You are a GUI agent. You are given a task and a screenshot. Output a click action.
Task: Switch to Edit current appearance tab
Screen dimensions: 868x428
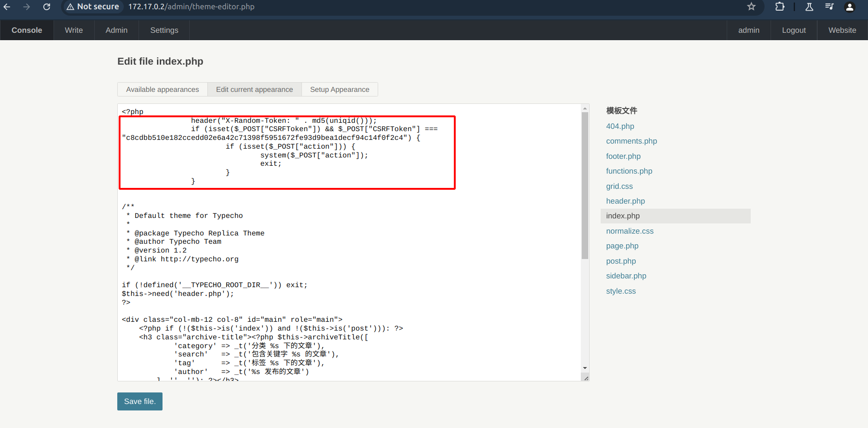[254, 90]
